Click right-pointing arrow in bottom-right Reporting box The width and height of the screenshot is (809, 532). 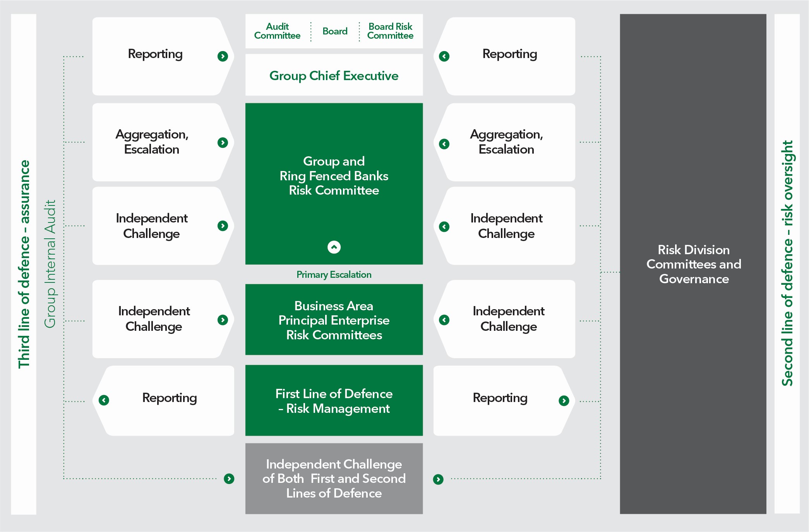pos(564,401)
